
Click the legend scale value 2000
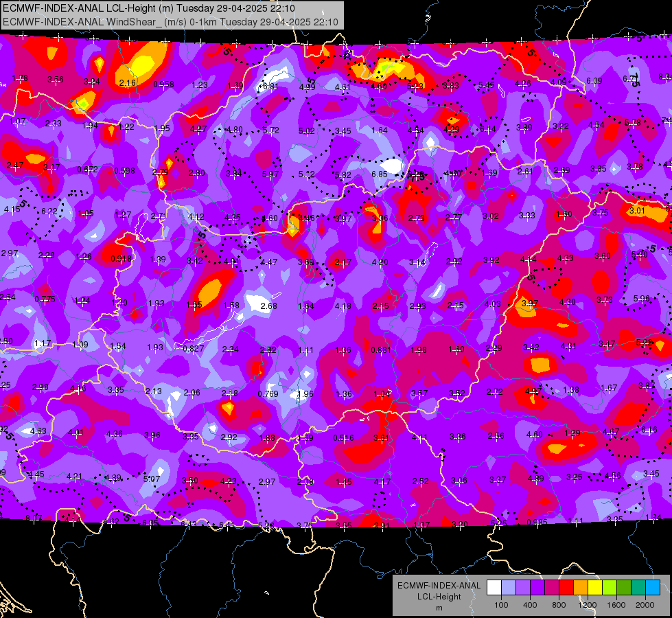click(645, 605)
